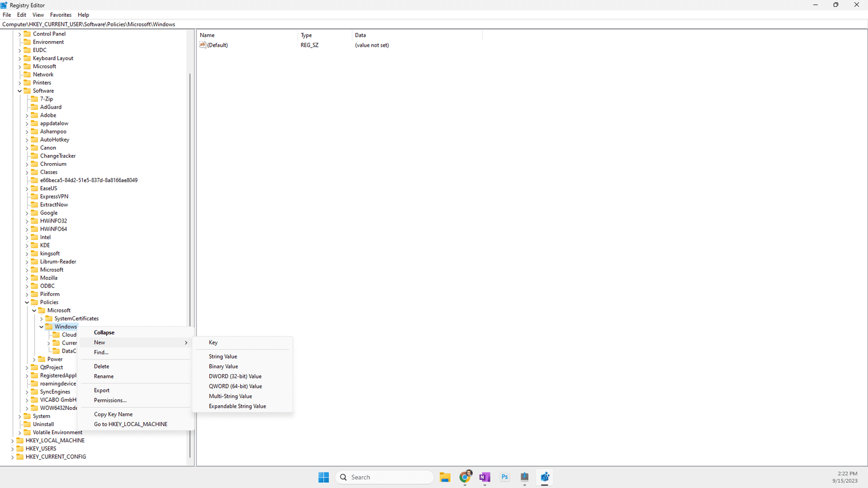Screen dimensions: 868x488
Task: Click the File Explorer taskbar icon
Action: click(444, 477)
